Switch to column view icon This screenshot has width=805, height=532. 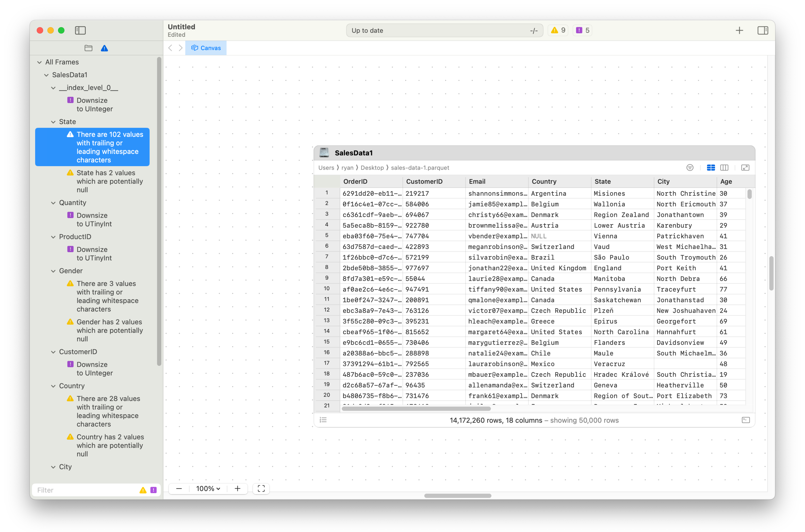(x=724, y=168)
